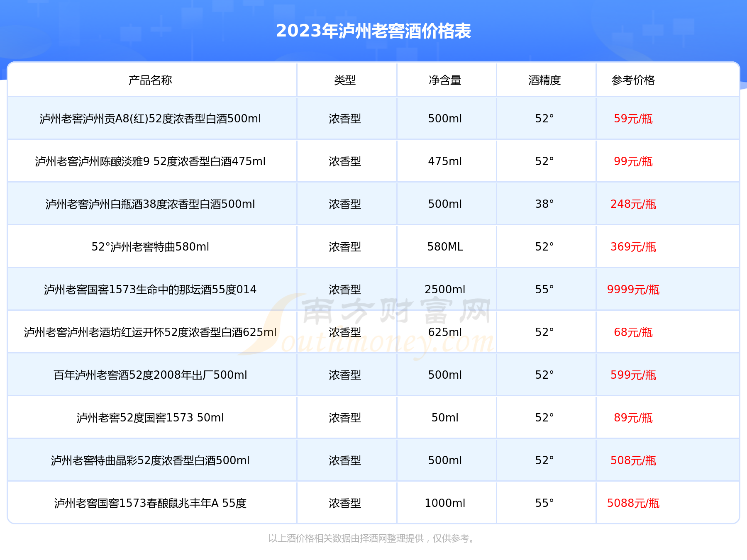Click 浓香型 in the 泸州贡A8 row
Screen dimensions: 747x560
[345, 119]
